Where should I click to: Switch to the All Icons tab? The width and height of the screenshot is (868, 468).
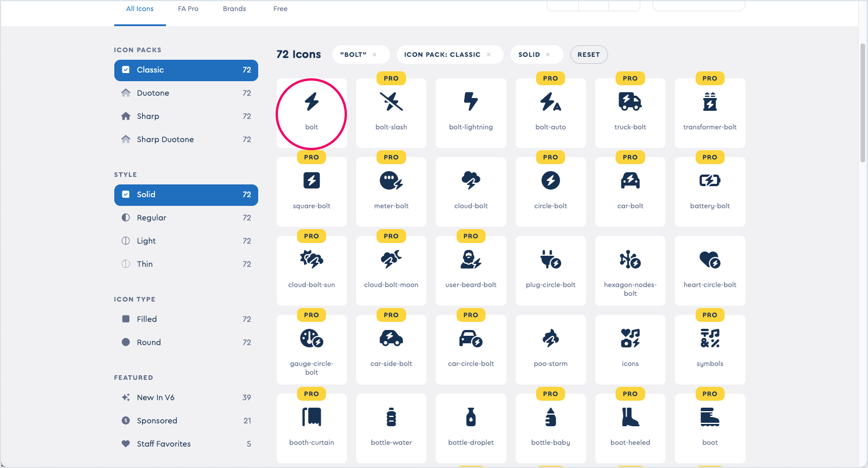pyautogui.click(x=140, y=9)
